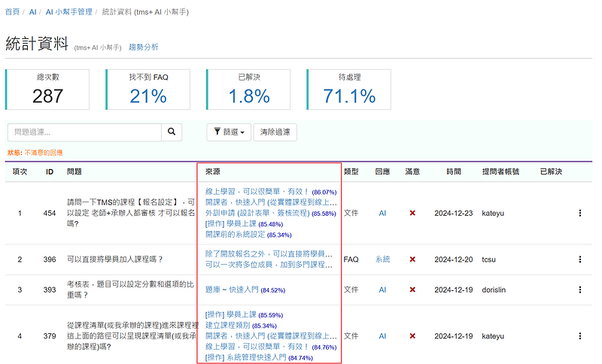Click the magnifier search button

[172, 132]
